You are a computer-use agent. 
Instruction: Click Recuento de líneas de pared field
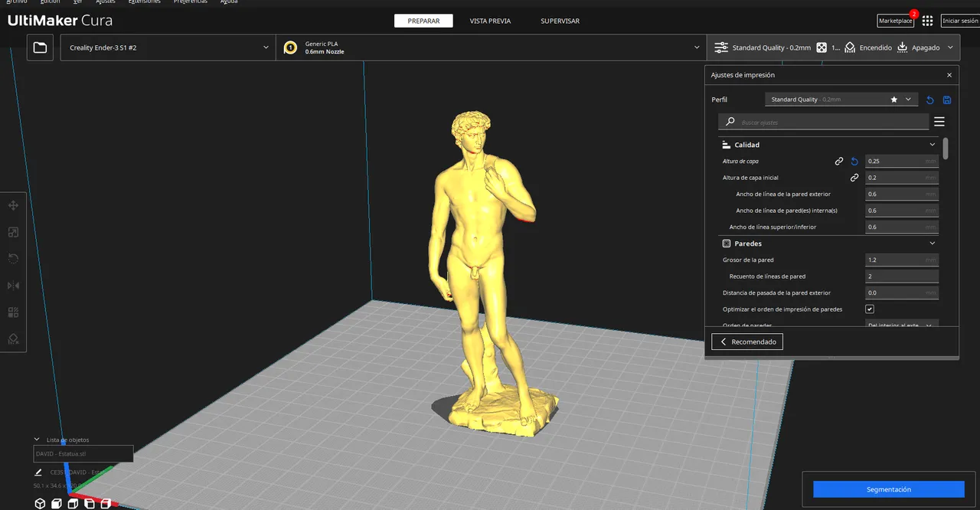point(902,276)
